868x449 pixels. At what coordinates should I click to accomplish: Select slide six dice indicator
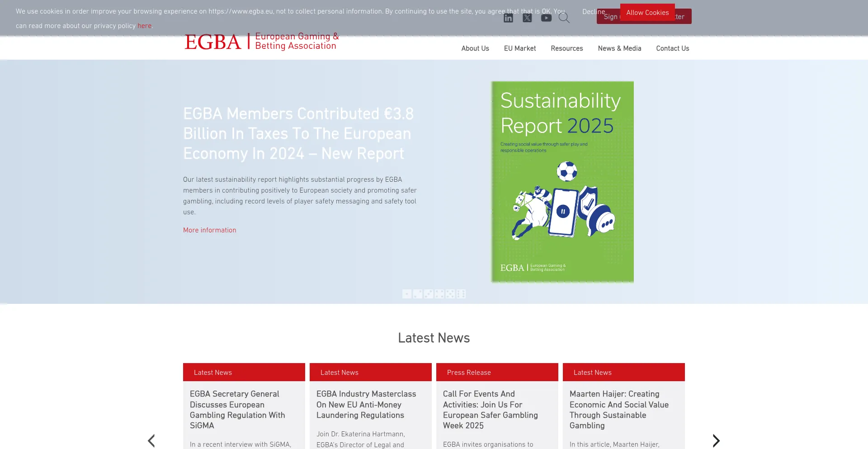point(461,294)
